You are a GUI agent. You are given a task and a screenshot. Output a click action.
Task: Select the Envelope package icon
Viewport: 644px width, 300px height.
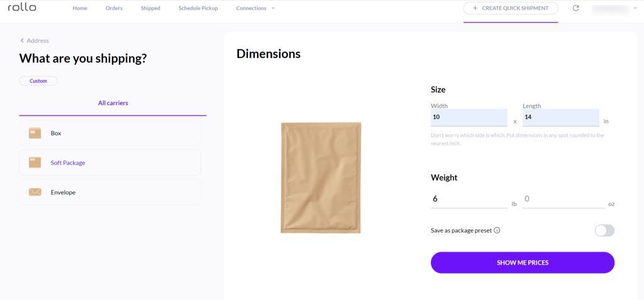[x=35, y=192]
